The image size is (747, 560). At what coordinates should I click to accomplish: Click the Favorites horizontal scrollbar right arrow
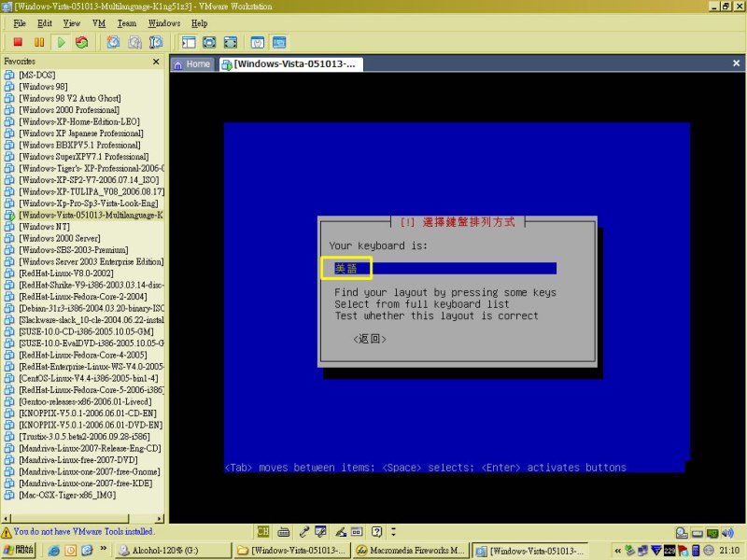point(160,518)
